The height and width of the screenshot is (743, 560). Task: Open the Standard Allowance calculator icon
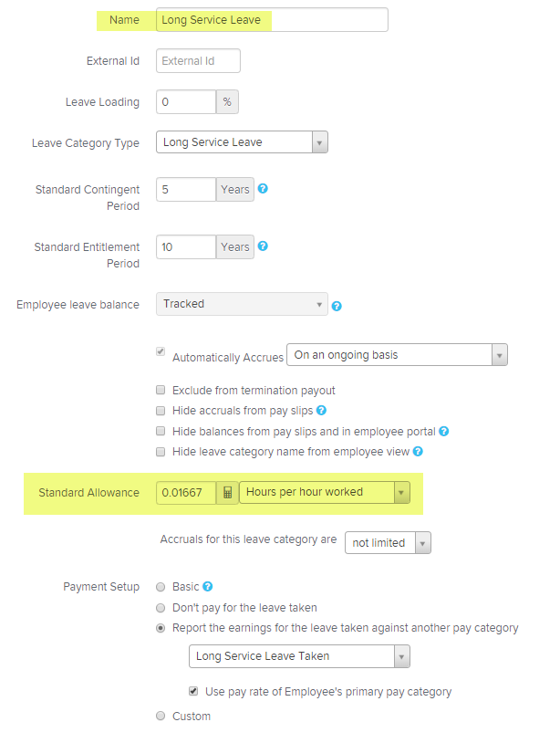coord(227,493)
